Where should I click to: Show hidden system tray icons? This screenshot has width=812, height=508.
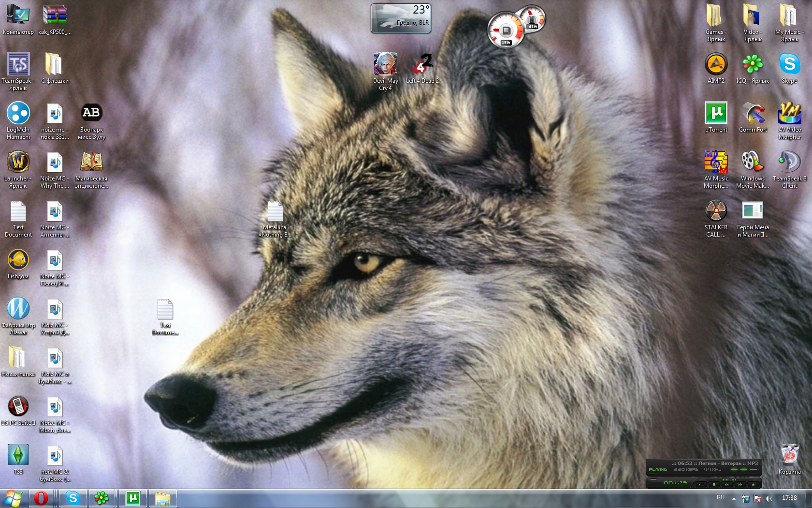coord(734,498)
